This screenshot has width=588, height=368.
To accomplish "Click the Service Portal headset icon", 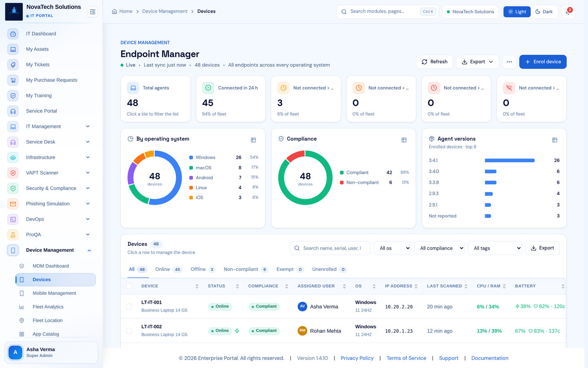I will tap(13, 111).
